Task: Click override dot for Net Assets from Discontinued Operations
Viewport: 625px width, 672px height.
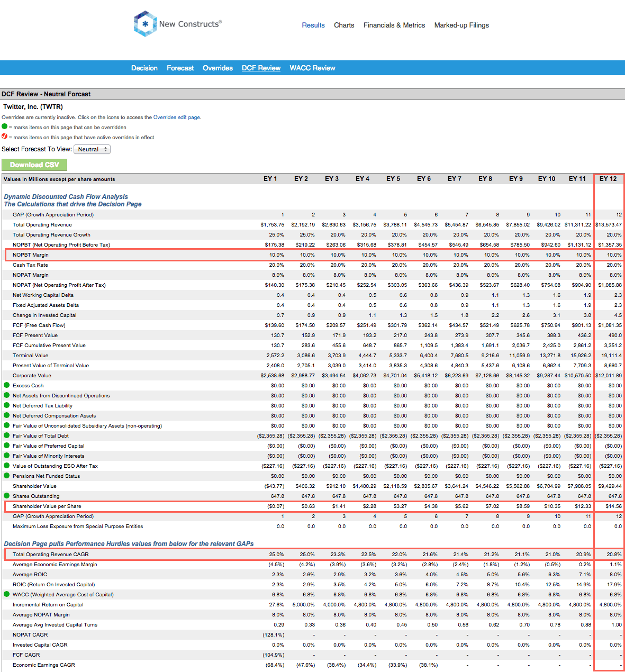Action: (x=7, y=395)
